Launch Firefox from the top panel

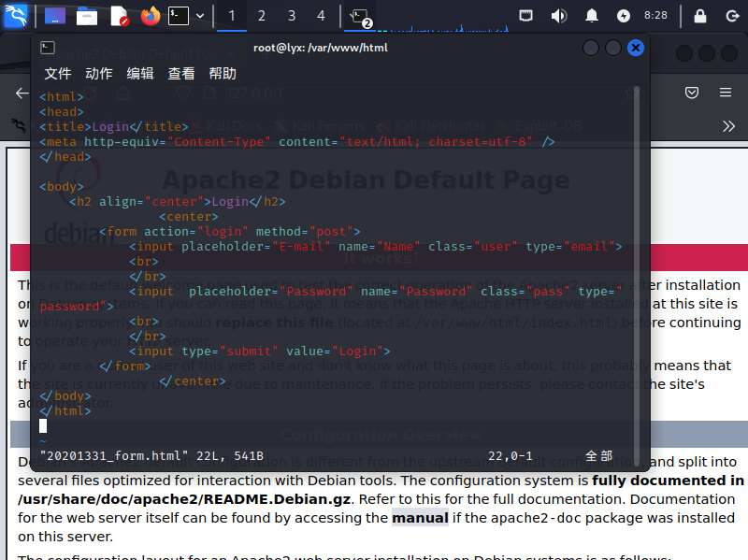tap(150, 16)
